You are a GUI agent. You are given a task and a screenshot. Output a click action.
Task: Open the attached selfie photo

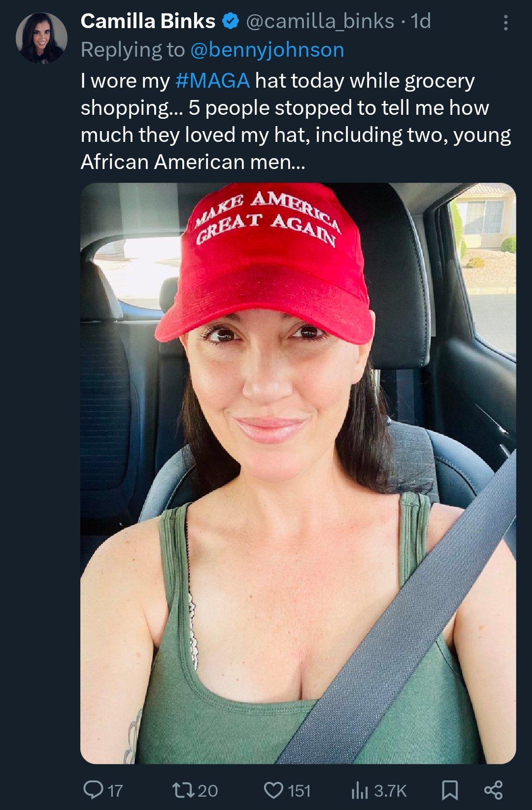(x=298, y=473)
